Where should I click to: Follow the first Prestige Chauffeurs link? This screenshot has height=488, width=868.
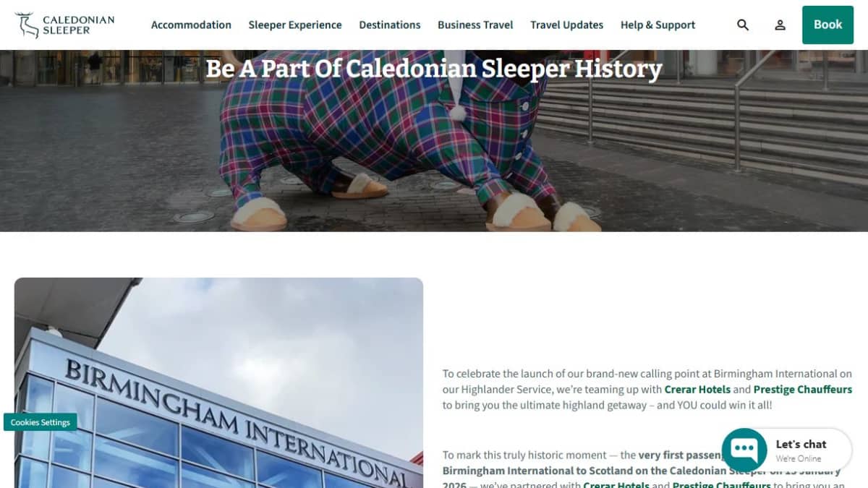coord(803,389)
